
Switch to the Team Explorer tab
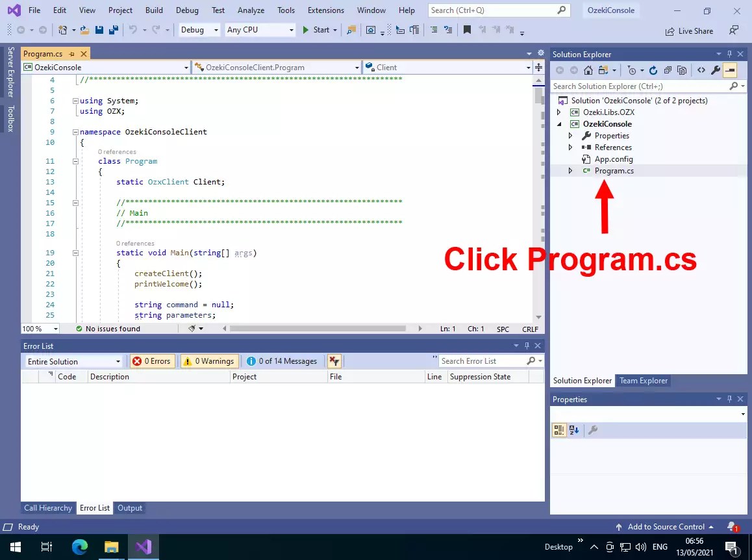click(x=644, y=381)
